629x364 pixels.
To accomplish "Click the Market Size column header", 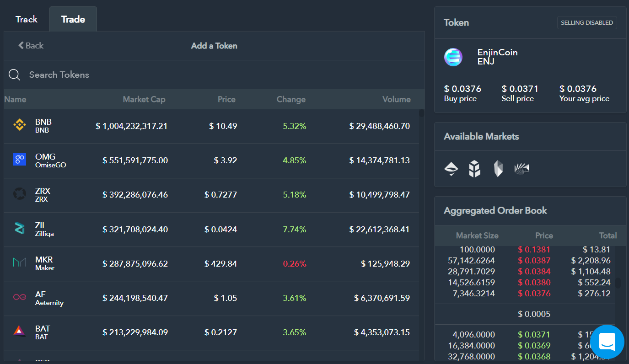I will pyautogui.click(x=477, y=236).
